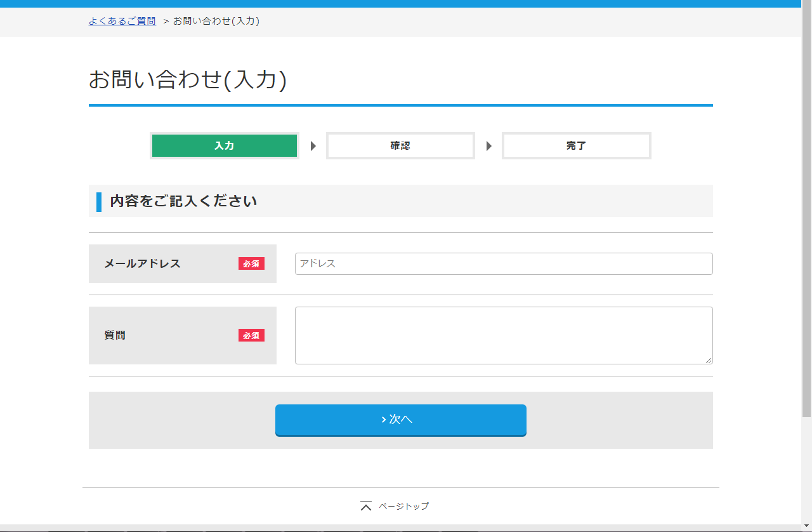Click the 質問 field label
The width and height of the screenshot is (812, 532).
pos(115,335)
